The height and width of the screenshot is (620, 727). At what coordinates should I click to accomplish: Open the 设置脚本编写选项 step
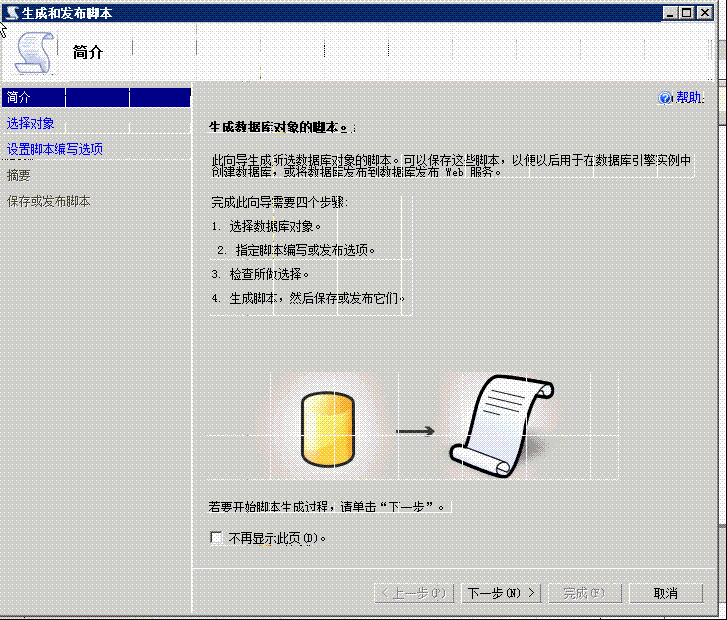point(55,149)
